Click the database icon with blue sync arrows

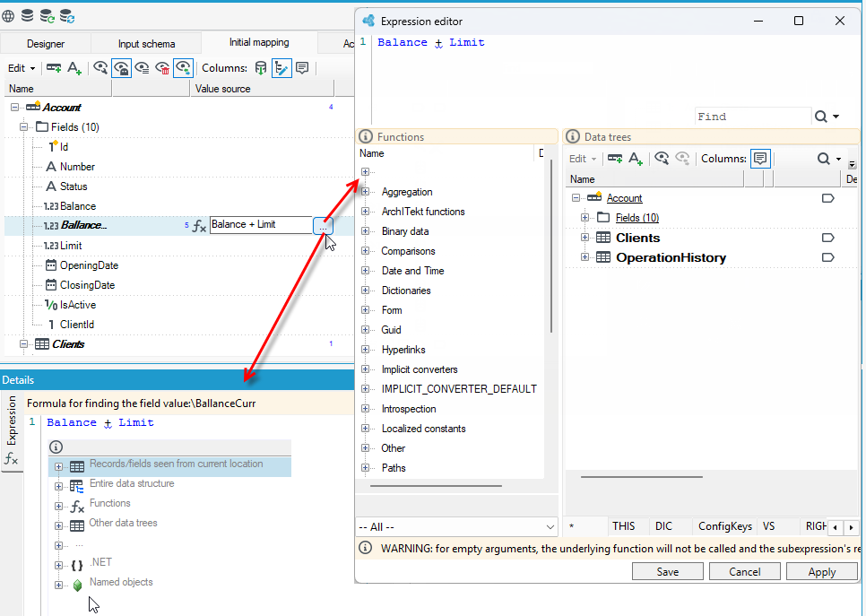(67, 16)
